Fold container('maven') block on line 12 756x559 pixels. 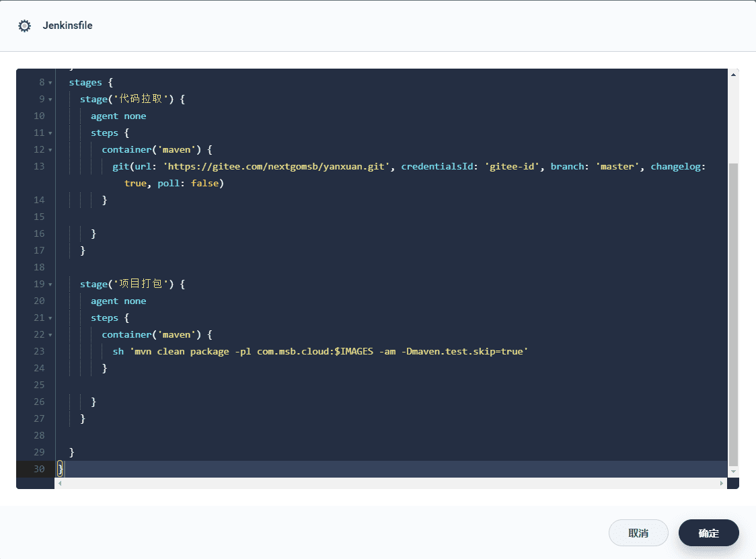50,150
